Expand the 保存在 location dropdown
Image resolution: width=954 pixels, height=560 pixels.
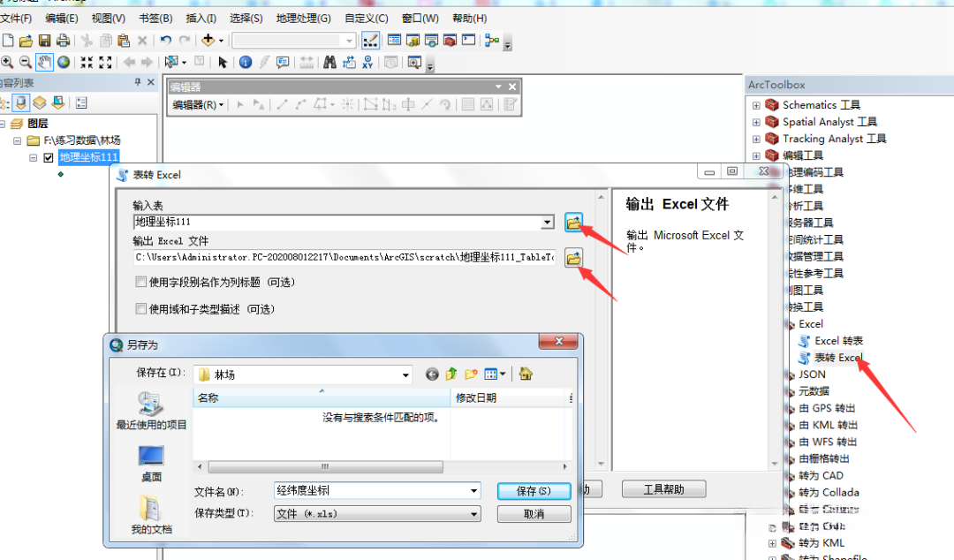tap(406, 375)
